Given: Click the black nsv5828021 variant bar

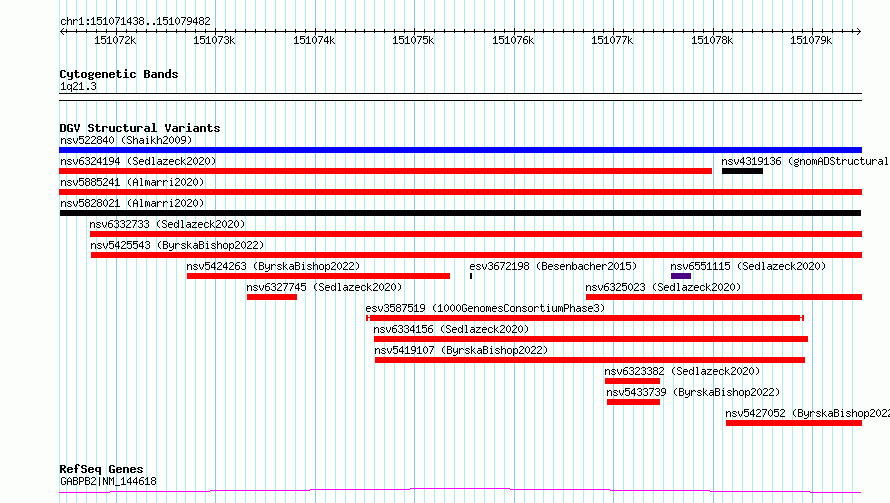Looking at the screenshot, I should coord(460,213).
